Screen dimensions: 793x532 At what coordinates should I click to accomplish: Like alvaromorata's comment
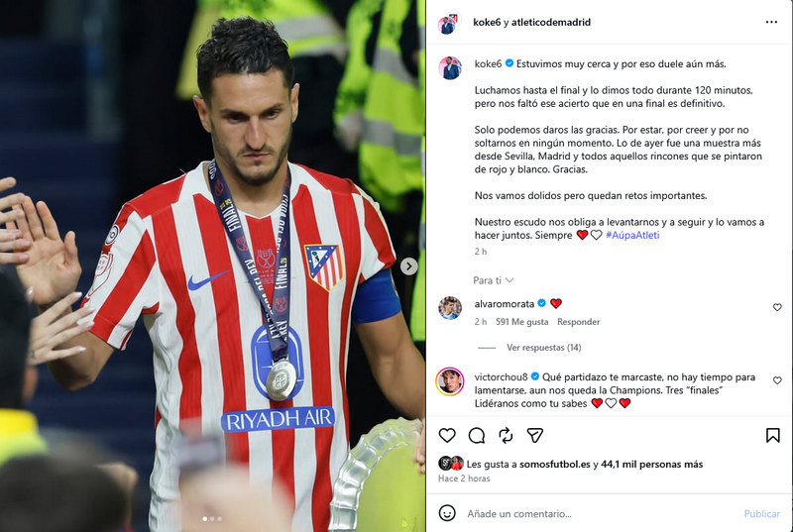coord(777,307)
